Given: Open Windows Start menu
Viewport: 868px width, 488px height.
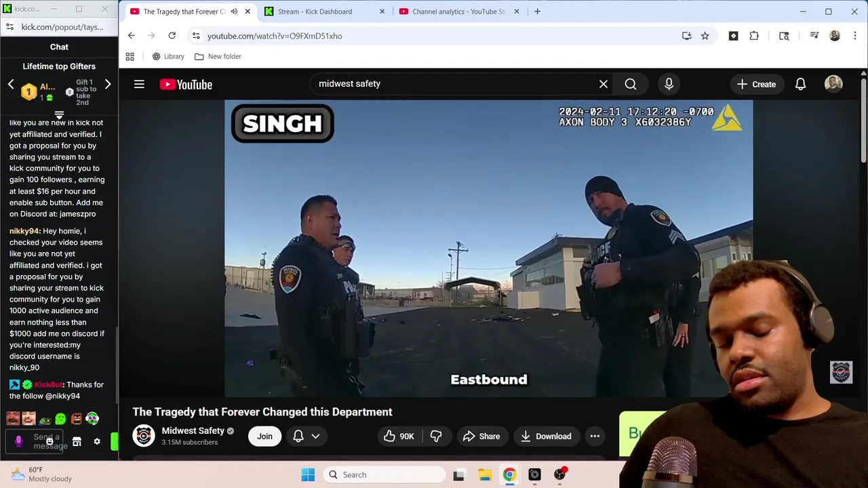Looking at the screenshot, I should 308,474.
